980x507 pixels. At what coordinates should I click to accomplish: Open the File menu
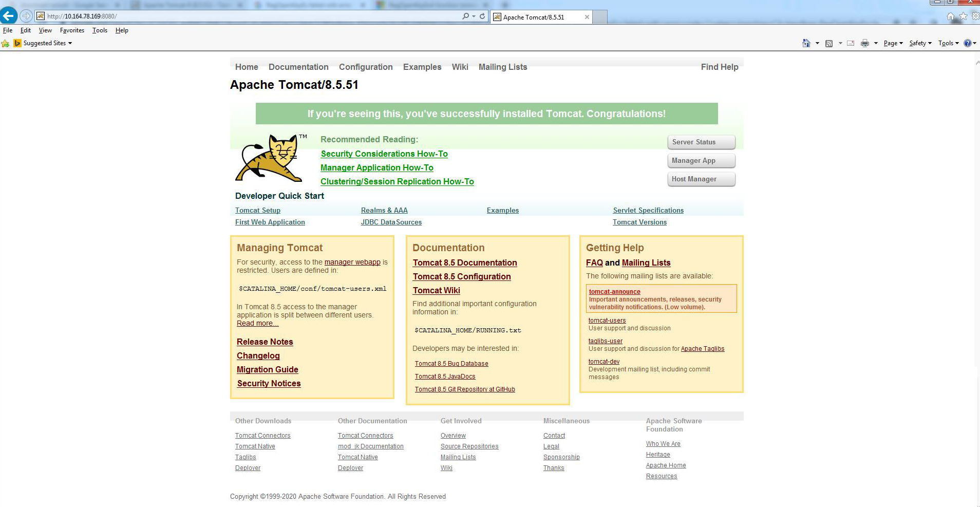pos(8,30)
